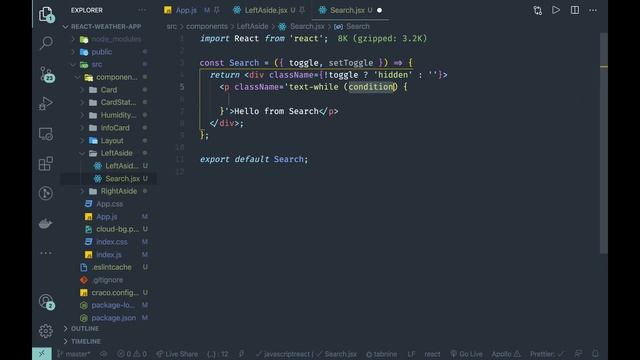Split the editor to the right
This screenshot has height=360, width=640.
[x=575, y=10]
